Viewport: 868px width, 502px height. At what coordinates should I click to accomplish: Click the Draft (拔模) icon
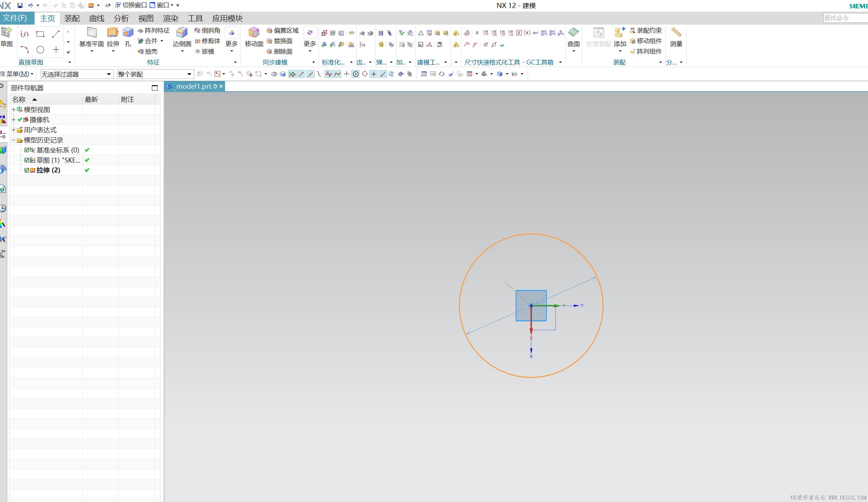pyautogui.click(x=198, y=51)
